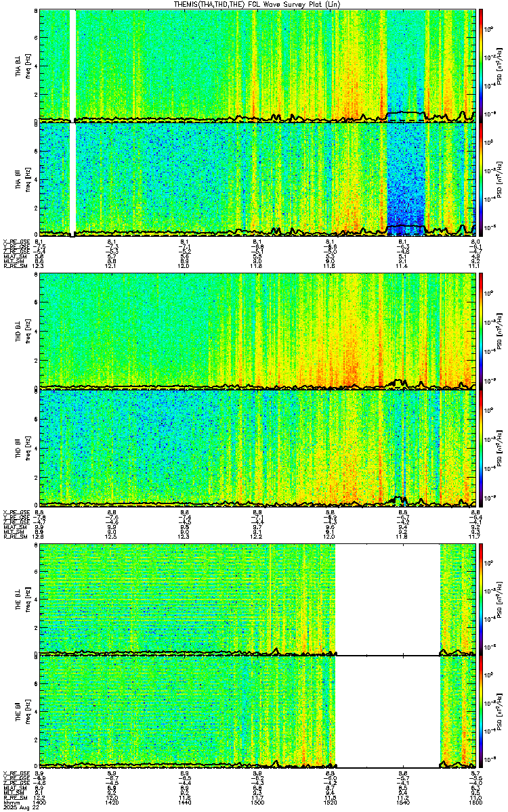Click the PSD color bar beside THA B⊥
The height and width of the screenshot is (812, 508).
[482, 65]
